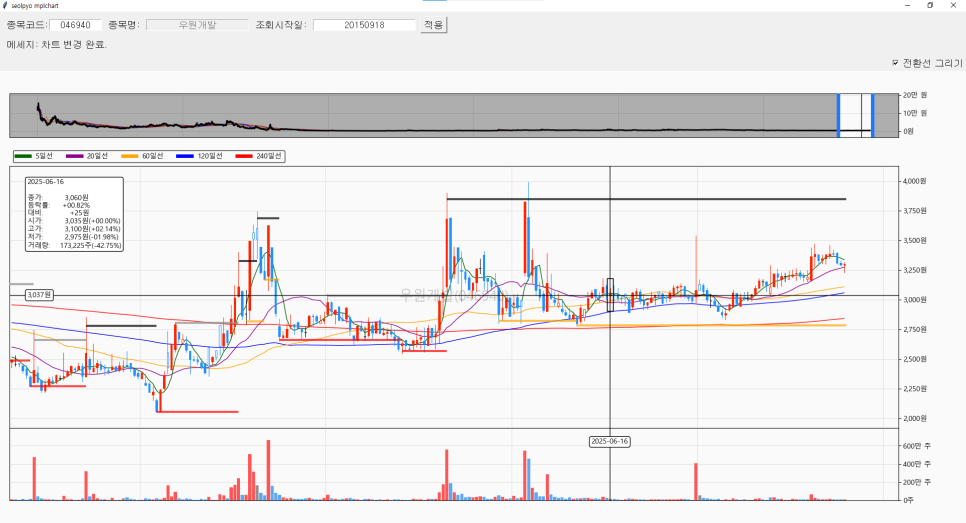
Task: Click the 400만 주 volume axis label
Action: click(x=917, y=464)
